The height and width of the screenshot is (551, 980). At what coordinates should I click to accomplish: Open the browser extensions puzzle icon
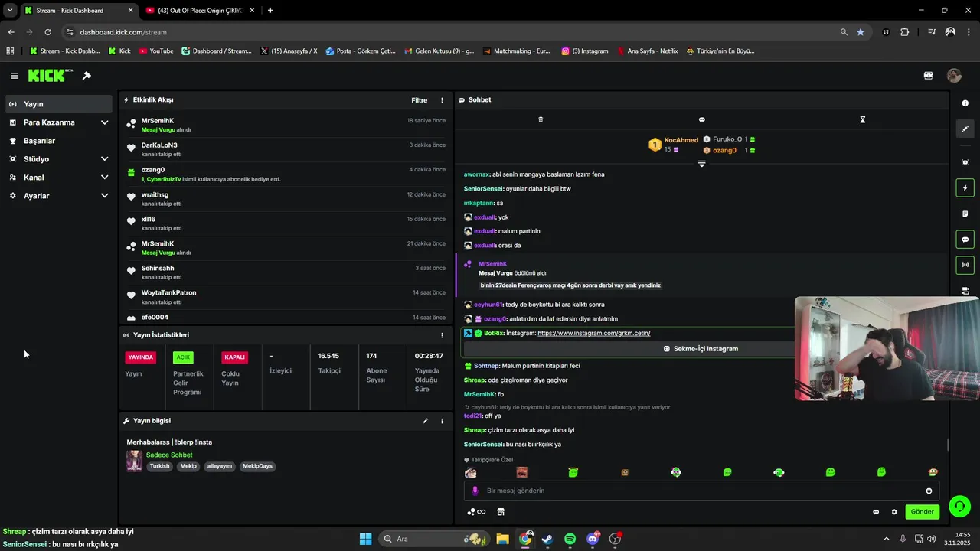click(905, 32)
